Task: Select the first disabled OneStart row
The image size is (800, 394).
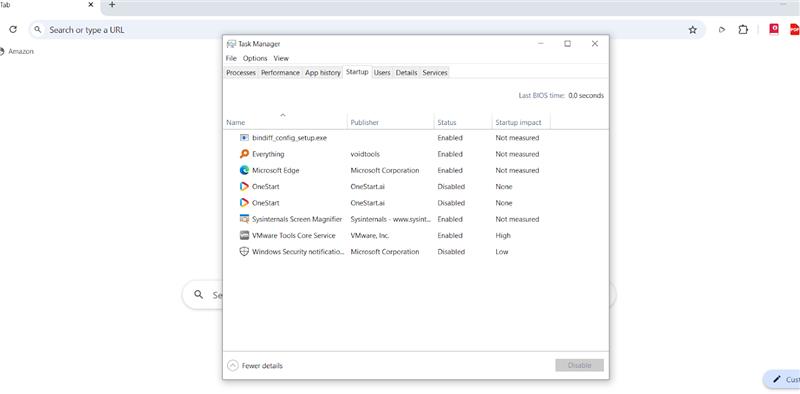Action: pyautogui.click(x=416, y=187)
